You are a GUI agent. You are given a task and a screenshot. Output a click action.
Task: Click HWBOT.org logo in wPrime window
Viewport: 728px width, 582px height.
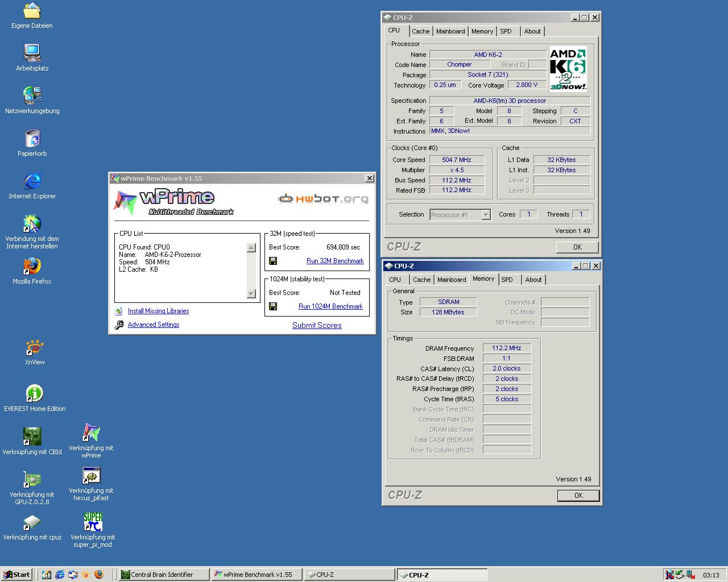pos(323,198)
